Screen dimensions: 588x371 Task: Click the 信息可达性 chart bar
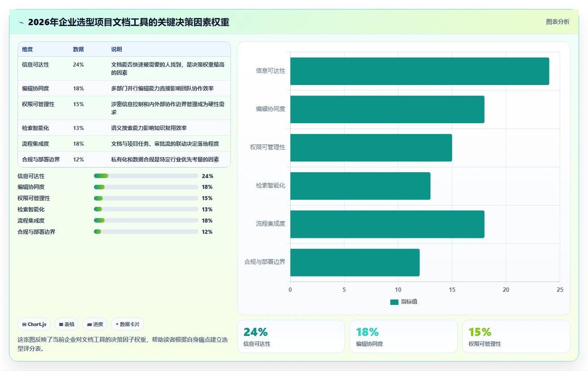(420, 71)
